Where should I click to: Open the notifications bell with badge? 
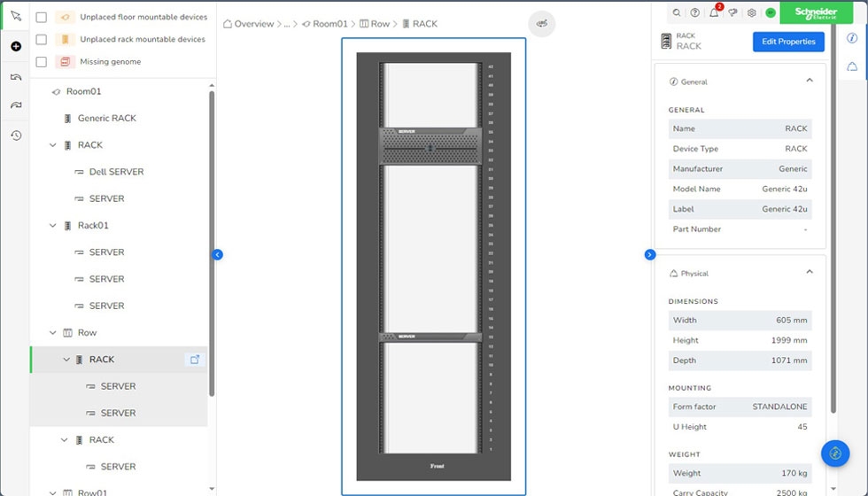pyautogui.click(x=714, y=13)
